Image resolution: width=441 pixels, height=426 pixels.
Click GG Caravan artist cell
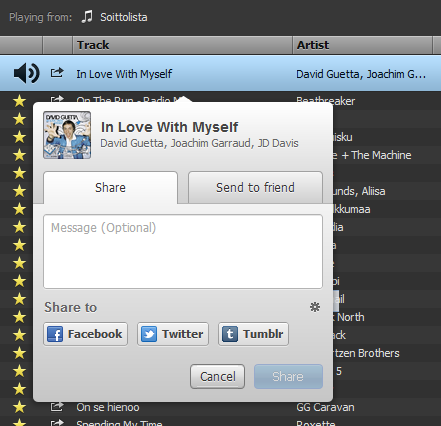(325, 407)
